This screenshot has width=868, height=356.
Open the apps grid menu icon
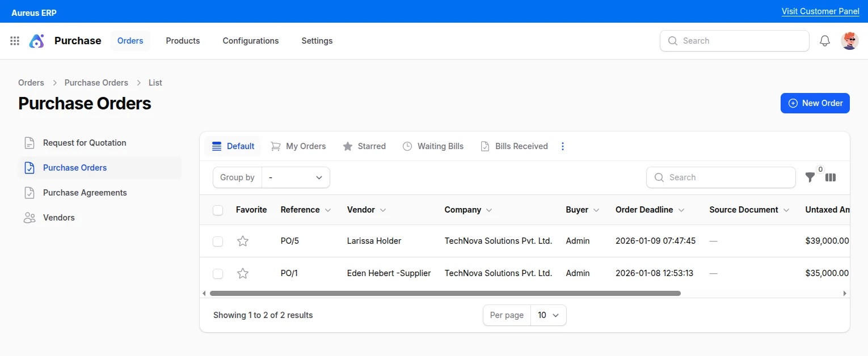pyautogui.click(x=15, y=41)
